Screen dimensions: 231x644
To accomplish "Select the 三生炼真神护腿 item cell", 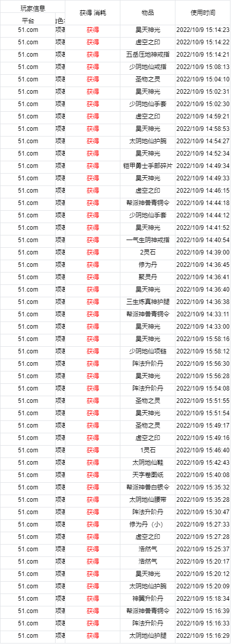I will 148,302.
